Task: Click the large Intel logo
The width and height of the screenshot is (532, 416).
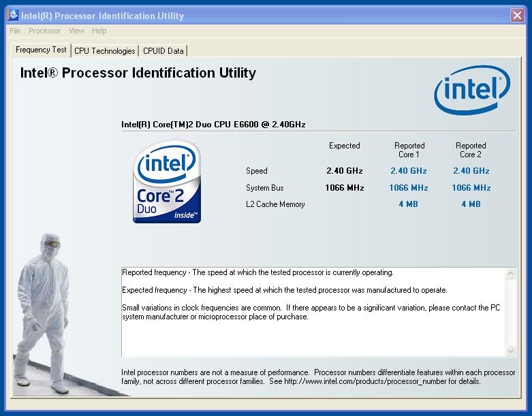Action: (472, 90)
